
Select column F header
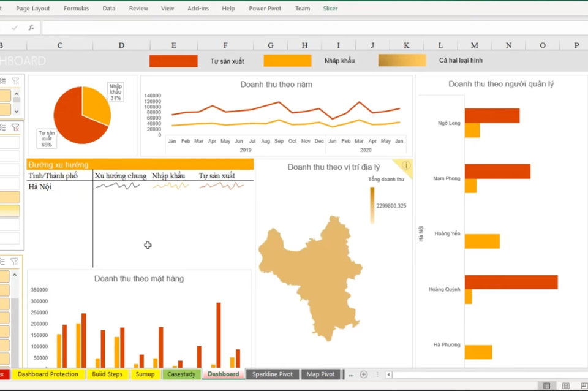(225, 45)
